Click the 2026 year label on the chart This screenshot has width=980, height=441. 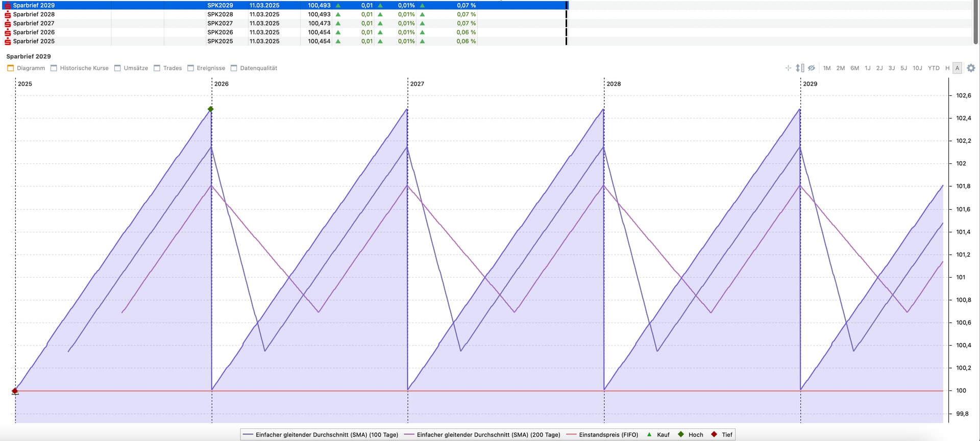(x=222, y=84)
